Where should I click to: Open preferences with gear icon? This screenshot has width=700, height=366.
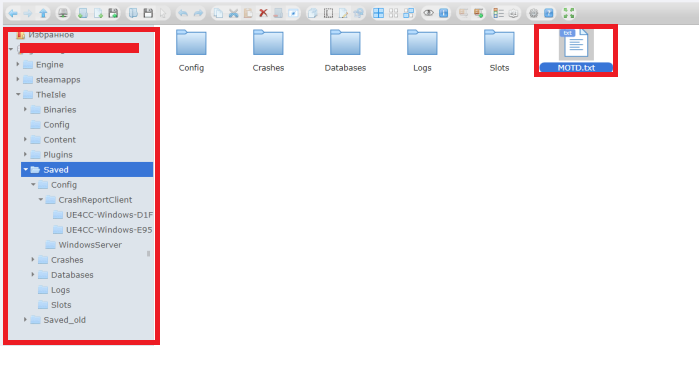tap(533, 13)
